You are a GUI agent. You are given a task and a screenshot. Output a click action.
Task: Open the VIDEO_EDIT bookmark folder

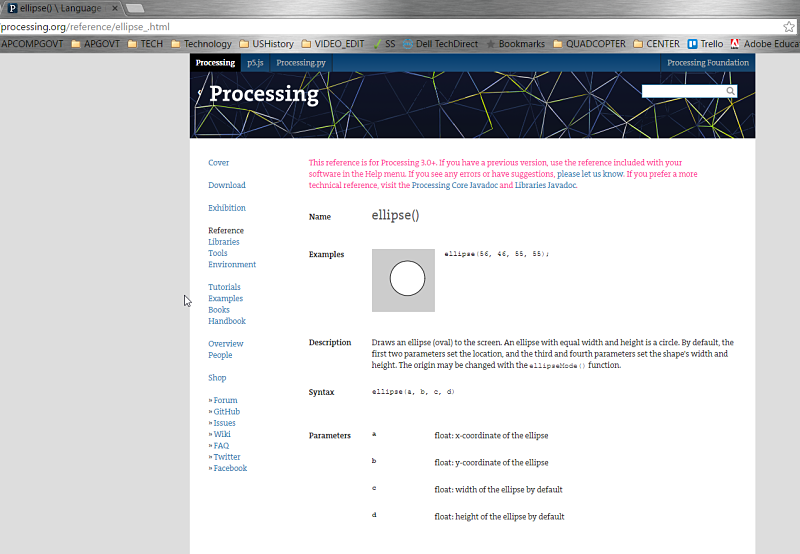click(333, 44)
